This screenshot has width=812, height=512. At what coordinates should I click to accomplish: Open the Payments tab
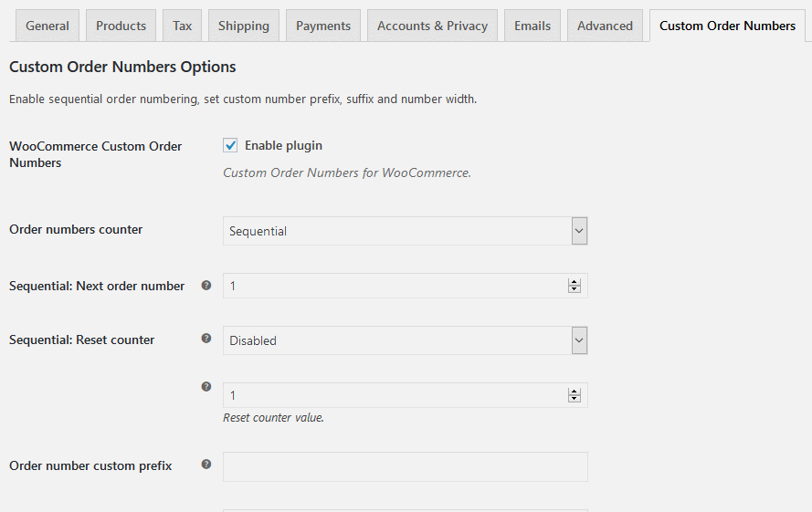point(323,26)
